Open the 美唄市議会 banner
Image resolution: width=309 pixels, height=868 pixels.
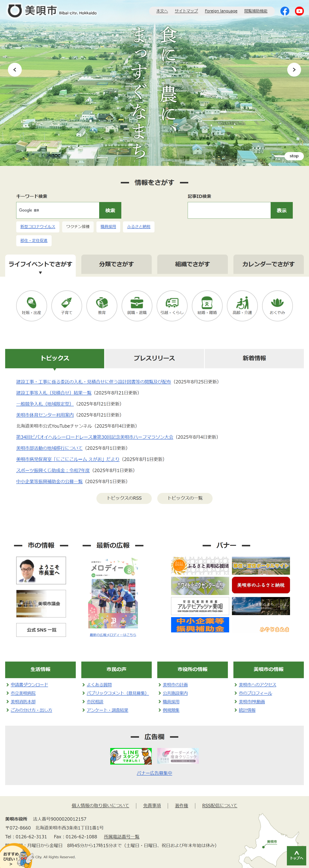click(x=41, y=604)
